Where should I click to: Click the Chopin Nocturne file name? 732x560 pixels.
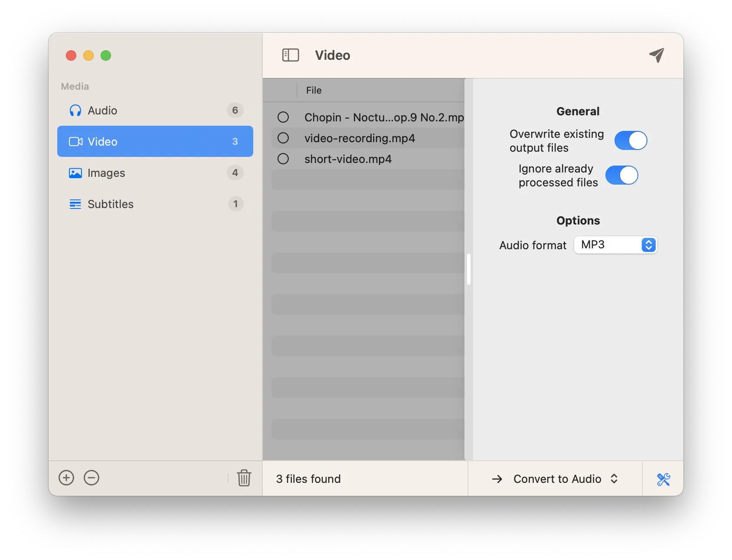pyautogui.click(x=384, y=117)
